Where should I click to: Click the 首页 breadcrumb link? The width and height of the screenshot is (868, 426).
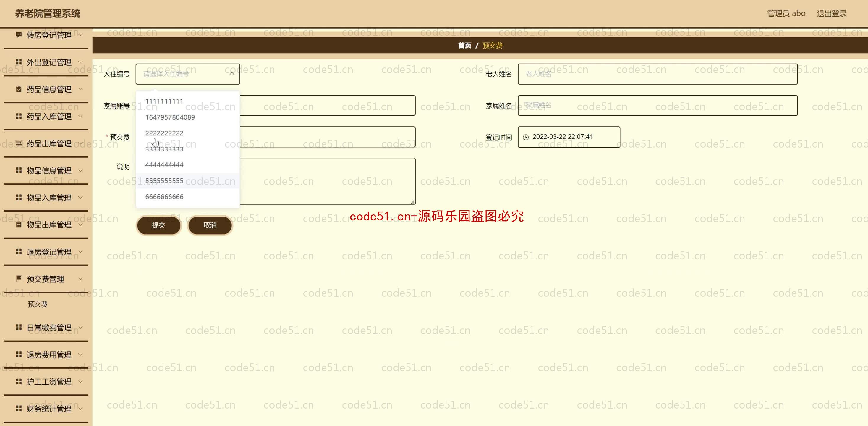click(464, 45)
